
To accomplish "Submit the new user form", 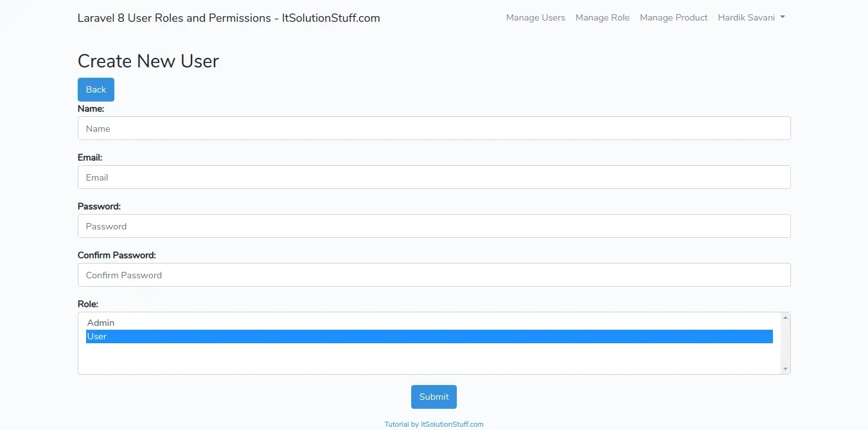I will 434,397.
